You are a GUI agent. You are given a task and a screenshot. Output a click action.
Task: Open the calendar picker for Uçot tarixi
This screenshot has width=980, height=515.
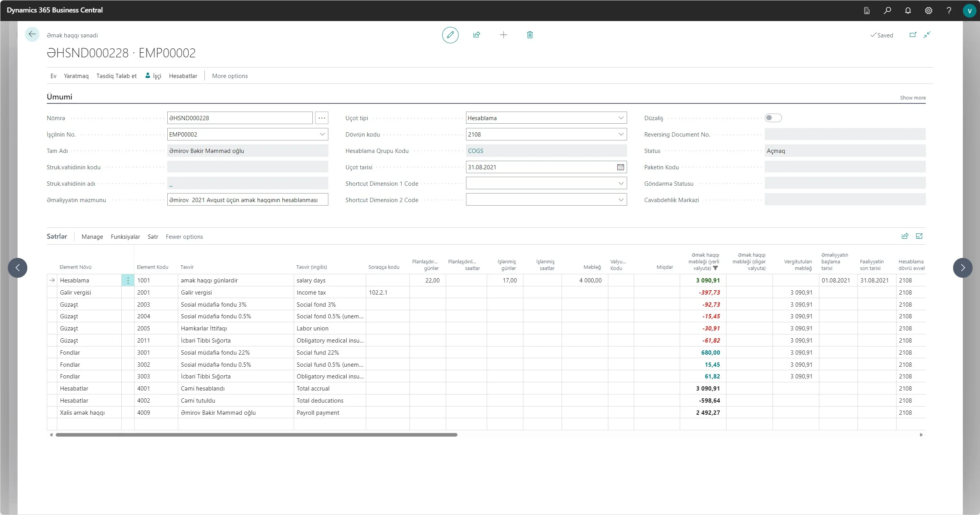(620, 167)
